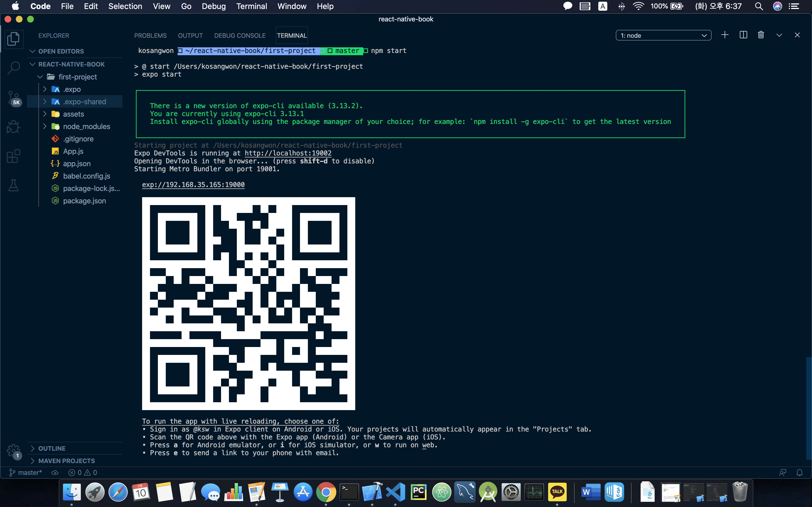Screen dimensions: 812x507
Task: Kill terminal with trash icon
Action: [761, 35]
